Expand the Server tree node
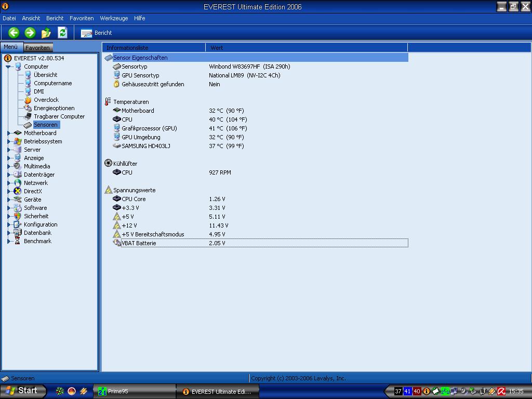Screen dimensions: 532x399 click(8, 150)
